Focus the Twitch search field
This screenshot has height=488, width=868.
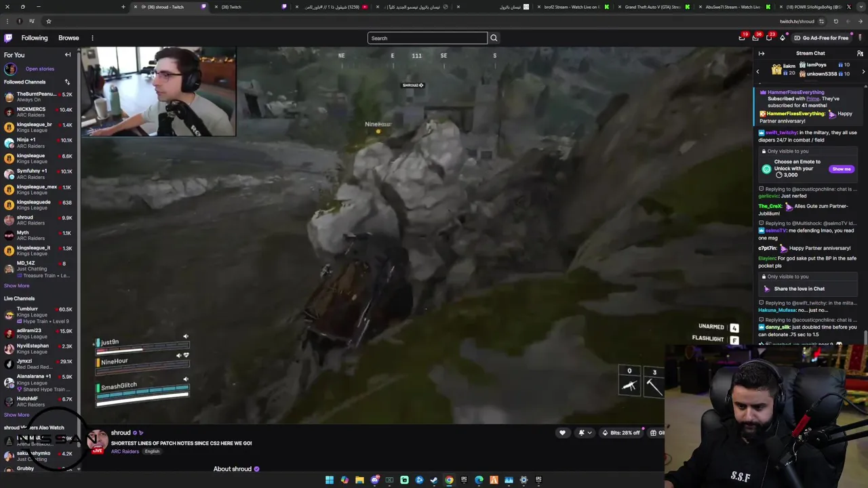(427, 38)
